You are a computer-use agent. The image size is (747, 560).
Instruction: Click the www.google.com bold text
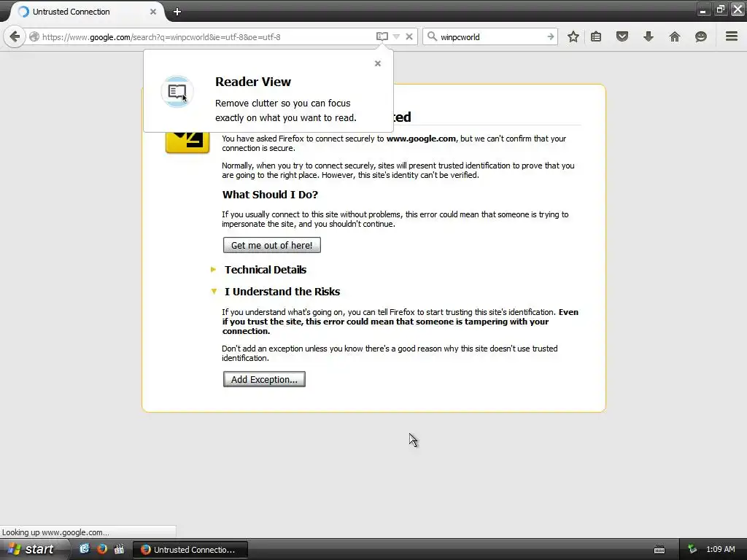(x=421, y=139)
